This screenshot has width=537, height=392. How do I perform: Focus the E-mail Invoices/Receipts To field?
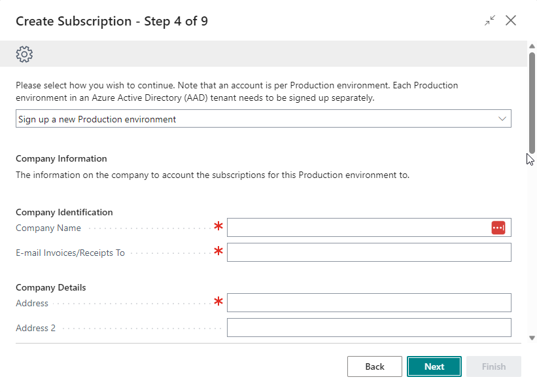[x=369, y=253]
